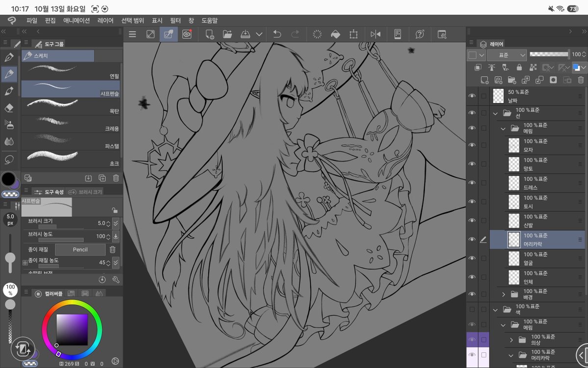Click the Pencil paper texture button
This screenshot has width=588, height=368.
pos(80,249)
